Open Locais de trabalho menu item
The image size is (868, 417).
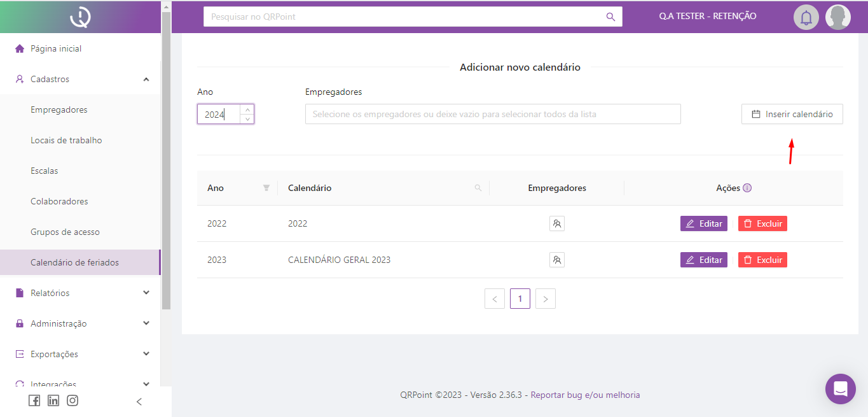tap(66, 140)
